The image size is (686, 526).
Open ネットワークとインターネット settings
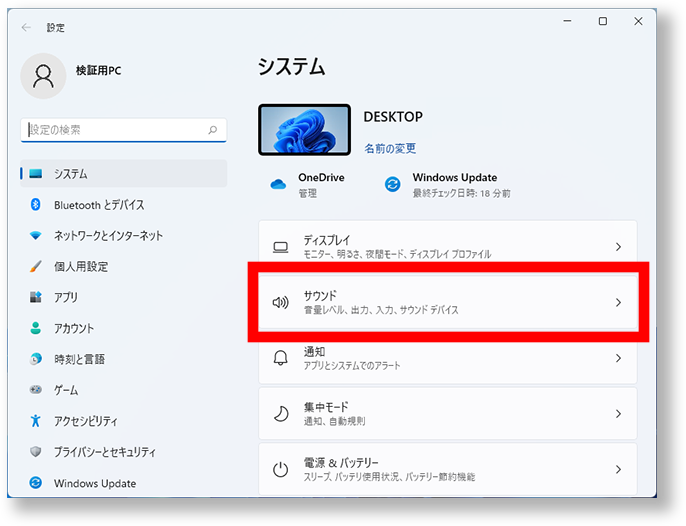(x=124, y=235)
